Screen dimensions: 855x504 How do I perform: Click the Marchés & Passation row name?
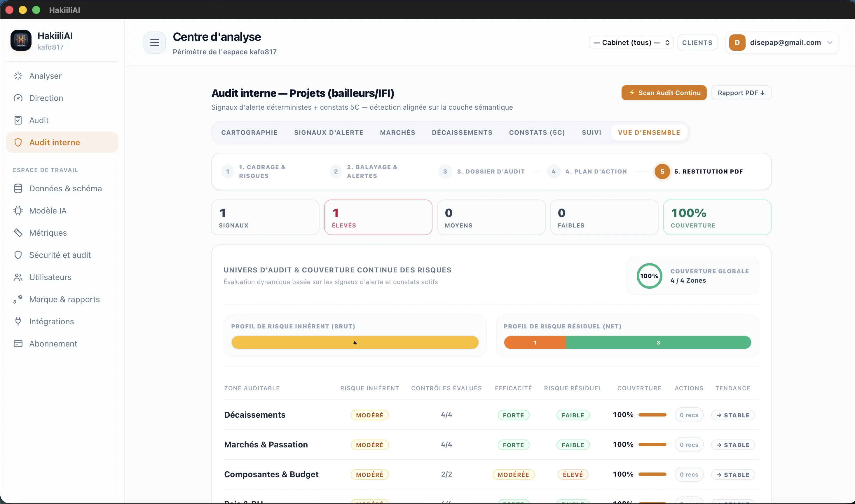click(266, 445)
